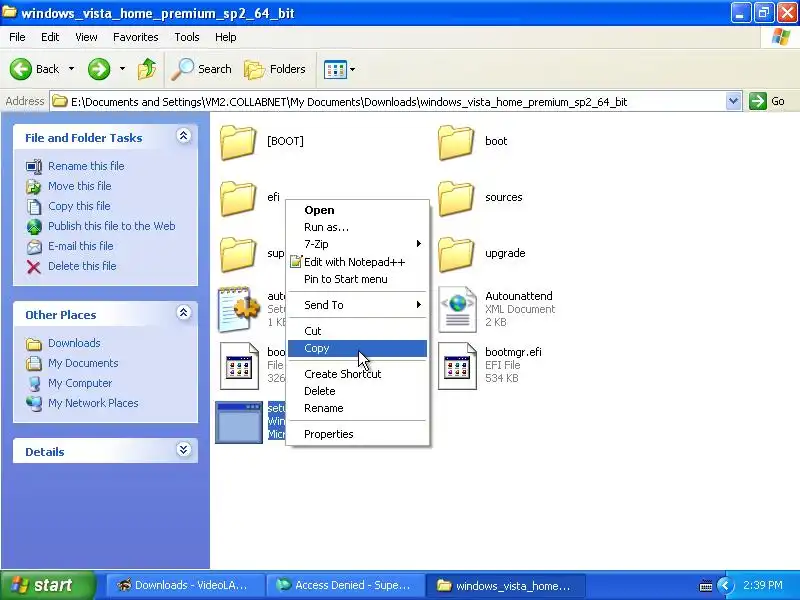
Task: Go to Downloads in Other Places
Action: pos(74,343)
